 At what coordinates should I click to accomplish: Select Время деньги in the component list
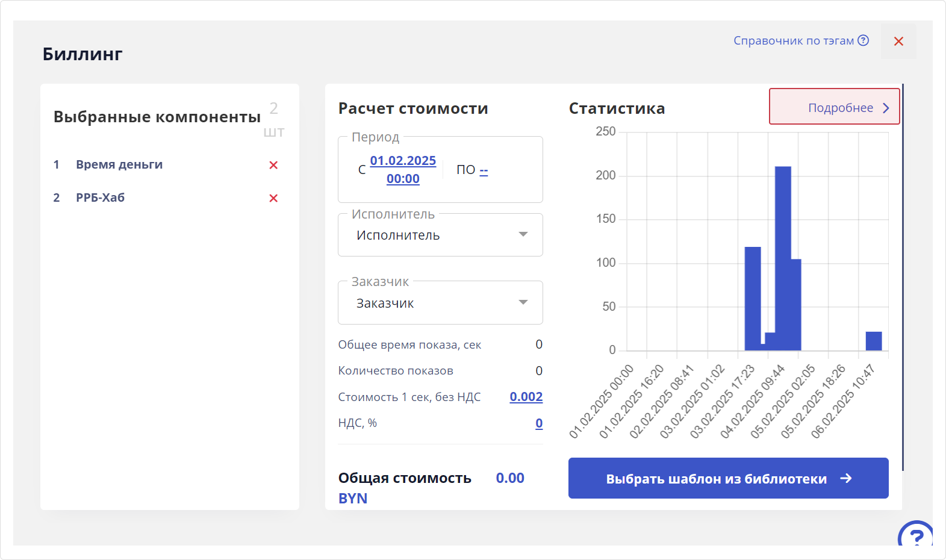point(119,164)
